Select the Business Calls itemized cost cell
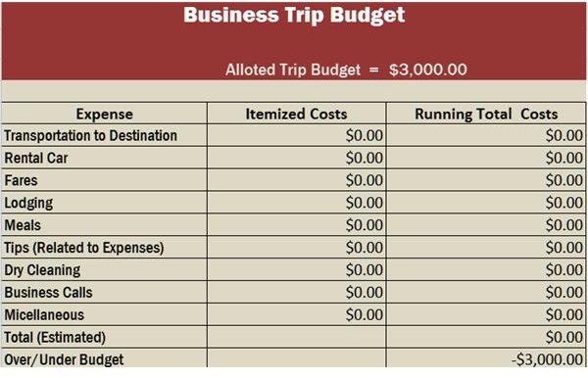The height and width of the screenshot is (378, 588). (x=296, y=292)
